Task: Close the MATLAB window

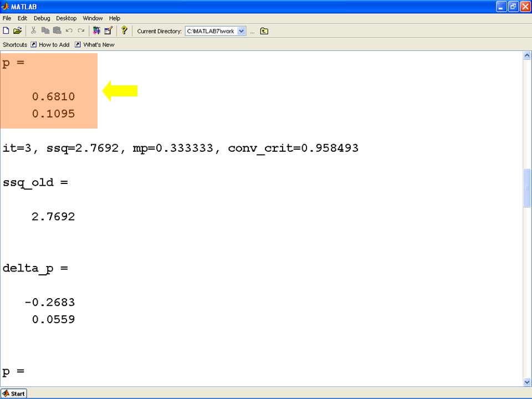Action: pyautogui.click(x=525, y=7)
